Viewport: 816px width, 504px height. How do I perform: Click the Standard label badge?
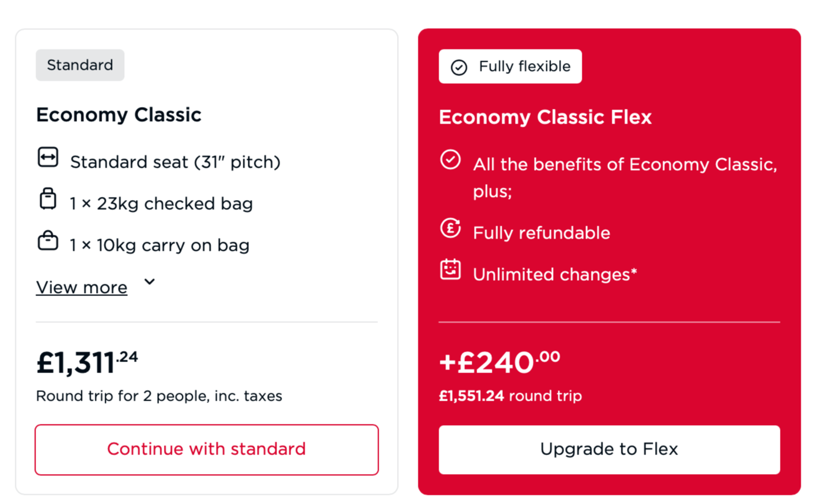click(80, 65)
